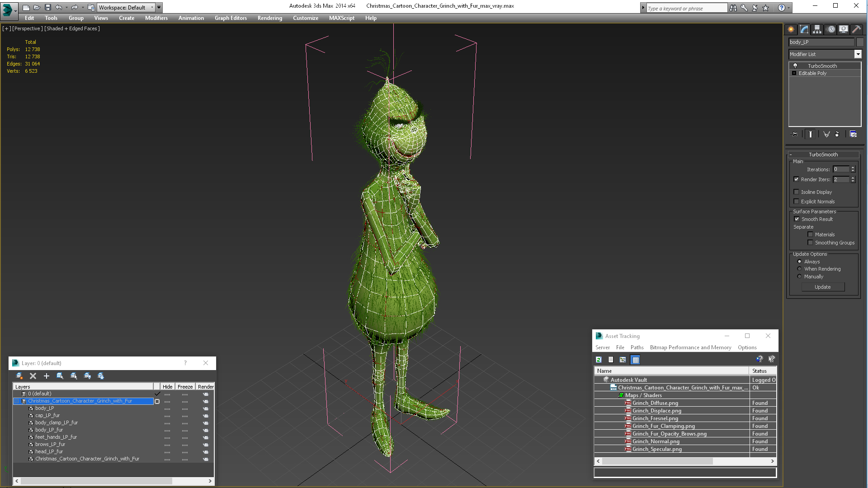The width and height of the screenshot is (868, 488).
Task: Click the favorites star icon in title bar
Action: tap(765, 8)
